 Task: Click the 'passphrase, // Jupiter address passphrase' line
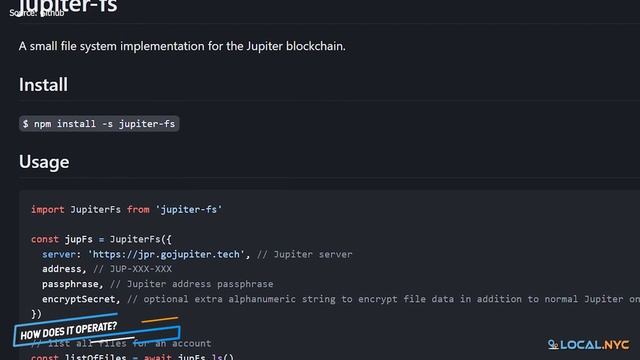point(158,284)
